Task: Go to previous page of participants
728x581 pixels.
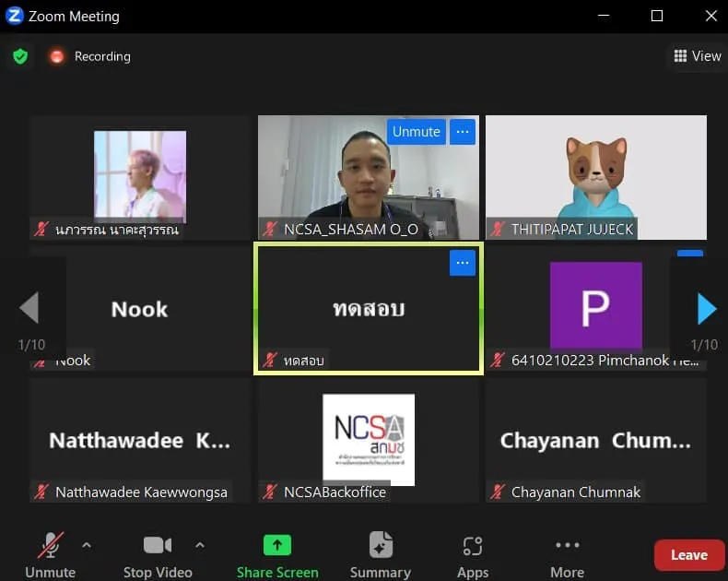Action: click(x=29, y=309)
